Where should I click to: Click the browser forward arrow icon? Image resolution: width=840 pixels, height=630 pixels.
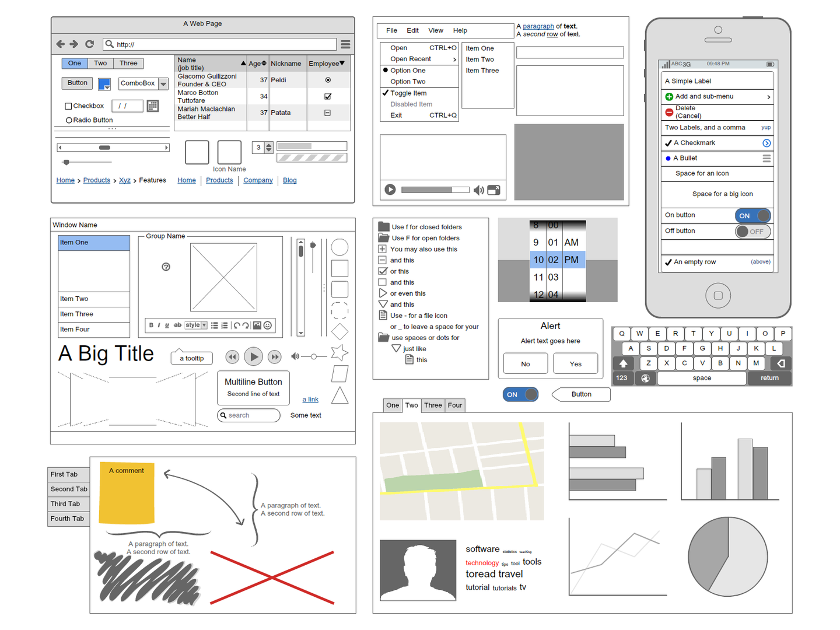click(74, 44)
